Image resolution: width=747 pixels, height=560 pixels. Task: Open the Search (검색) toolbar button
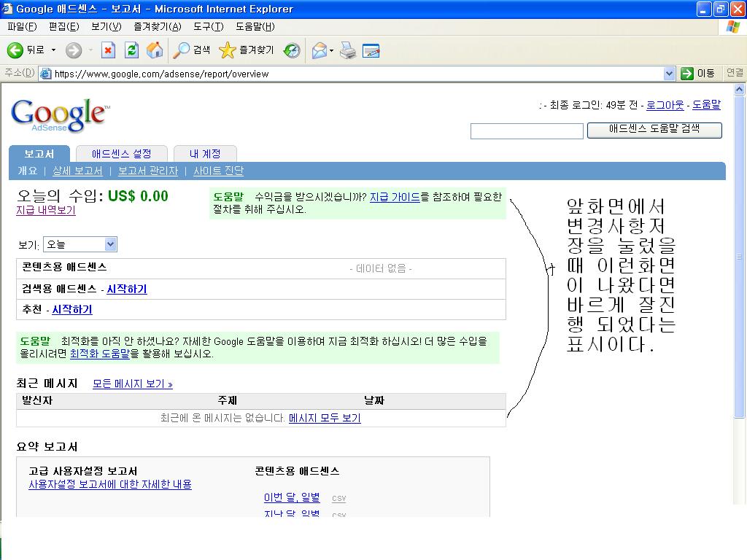[x=191, y=50]
